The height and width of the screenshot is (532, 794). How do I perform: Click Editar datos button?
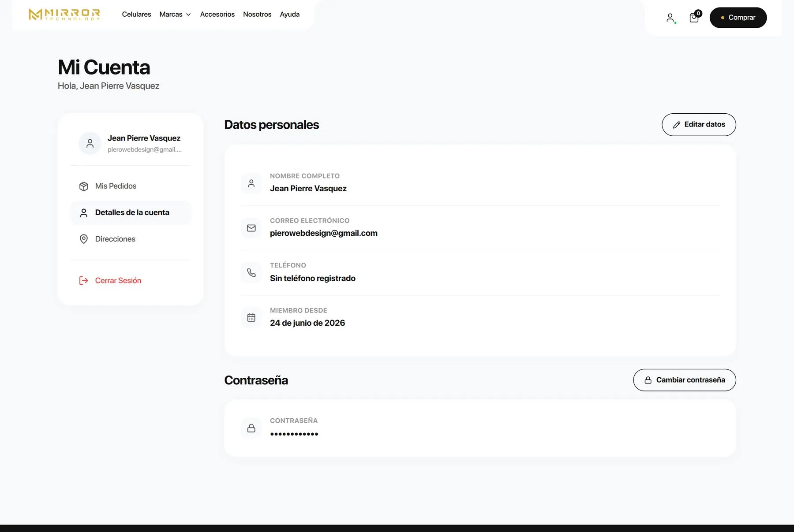coord(699,125)
